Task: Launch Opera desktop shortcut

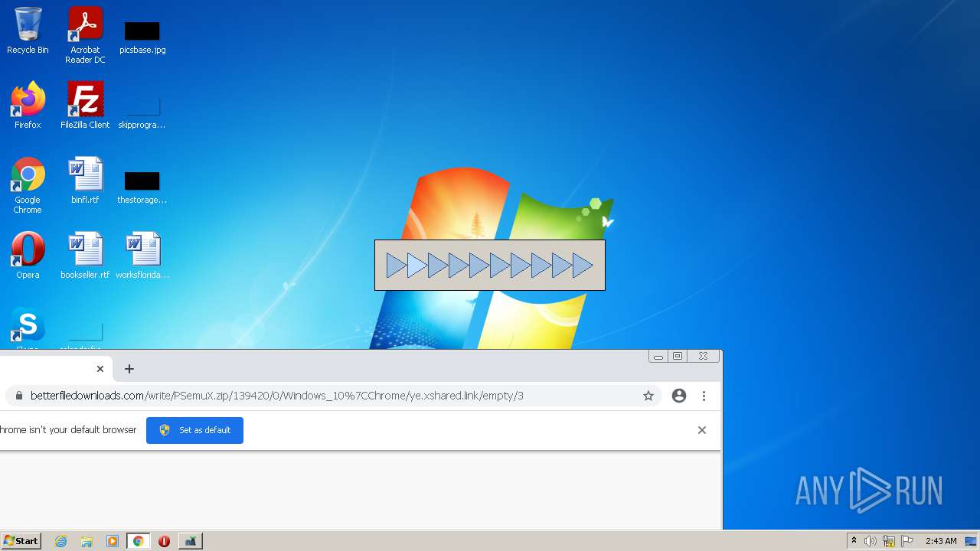Action: click(28, 256)
